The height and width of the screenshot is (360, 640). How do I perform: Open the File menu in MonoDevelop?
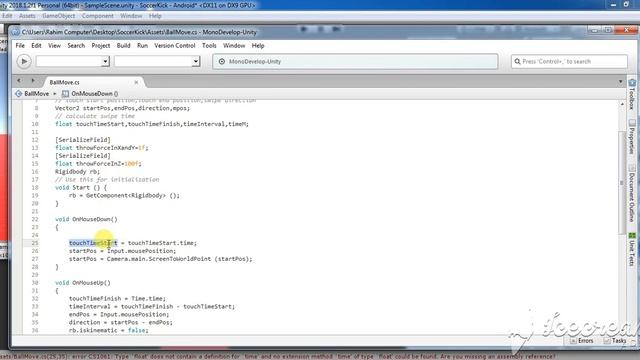[x=20, y=46]
